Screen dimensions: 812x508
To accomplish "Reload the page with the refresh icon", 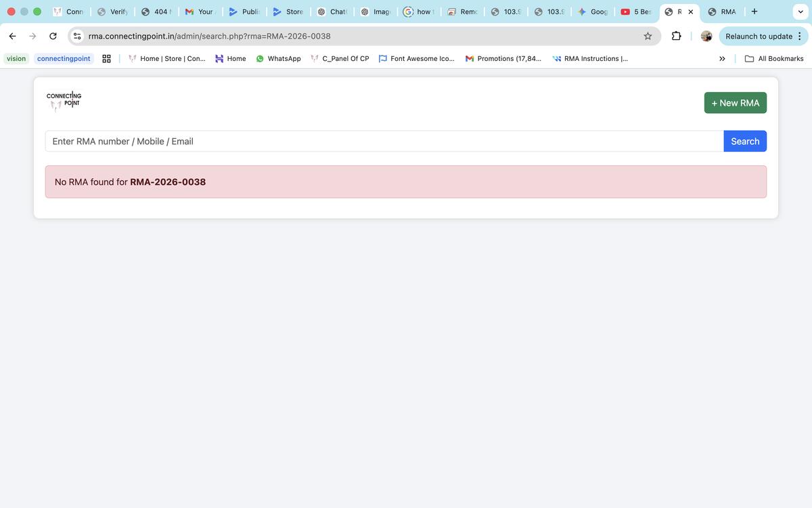I will click(53, 36).
